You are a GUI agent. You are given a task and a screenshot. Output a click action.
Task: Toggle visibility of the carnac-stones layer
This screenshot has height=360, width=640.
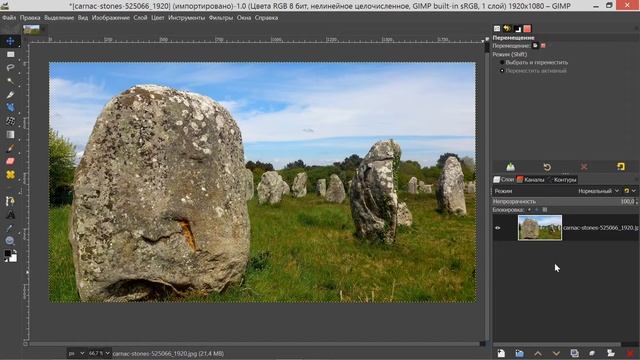[x=498, y=228]
